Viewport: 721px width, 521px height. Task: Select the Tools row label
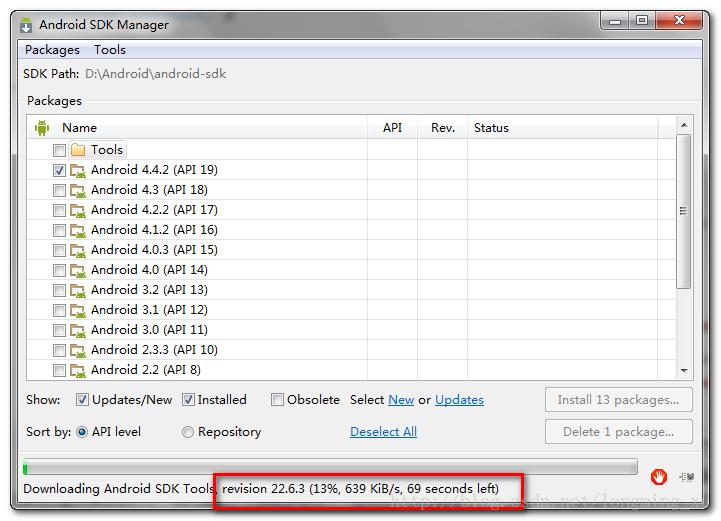pos(107,150)
